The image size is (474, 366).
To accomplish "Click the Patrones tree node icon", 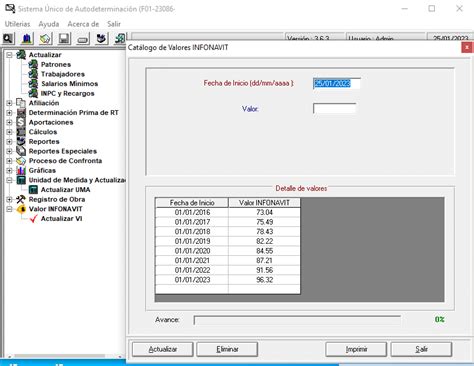I will (x=33, y=64).
